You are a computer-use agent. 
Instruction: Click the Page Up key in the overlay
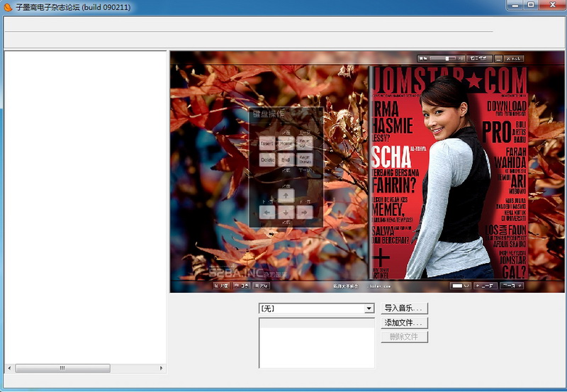[x=305, y=144]
